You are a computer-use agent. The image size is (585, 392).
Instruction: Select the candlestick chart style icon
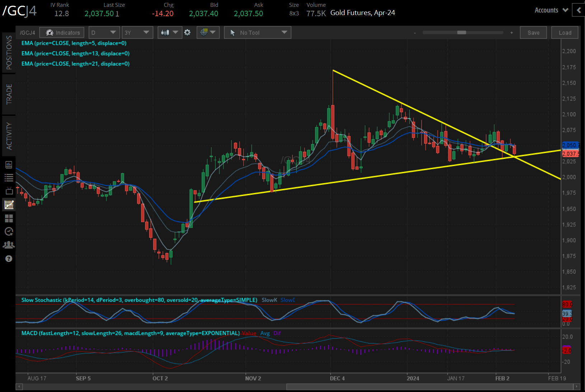click(x=166, y=32)
